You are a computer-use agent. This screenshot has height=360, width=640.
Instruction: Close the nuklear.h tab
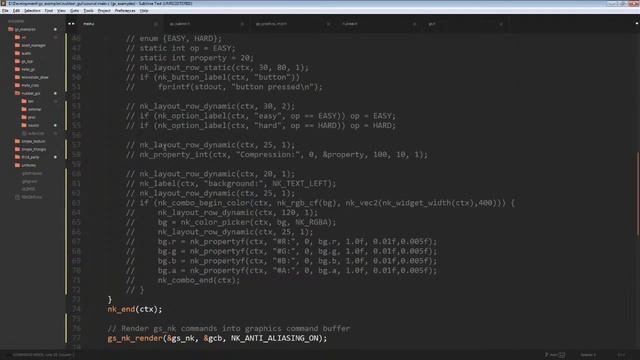[414, 24]
